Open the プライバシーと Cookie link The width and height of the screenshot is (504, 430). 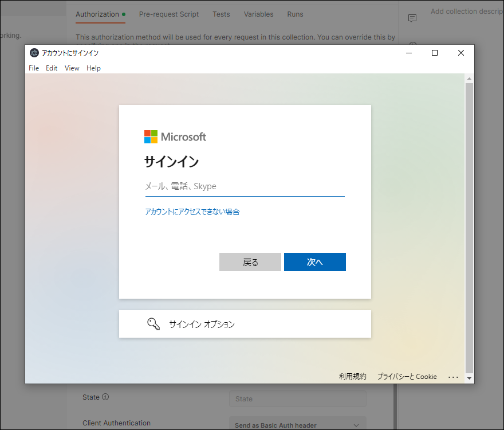(x=407, y=376)
